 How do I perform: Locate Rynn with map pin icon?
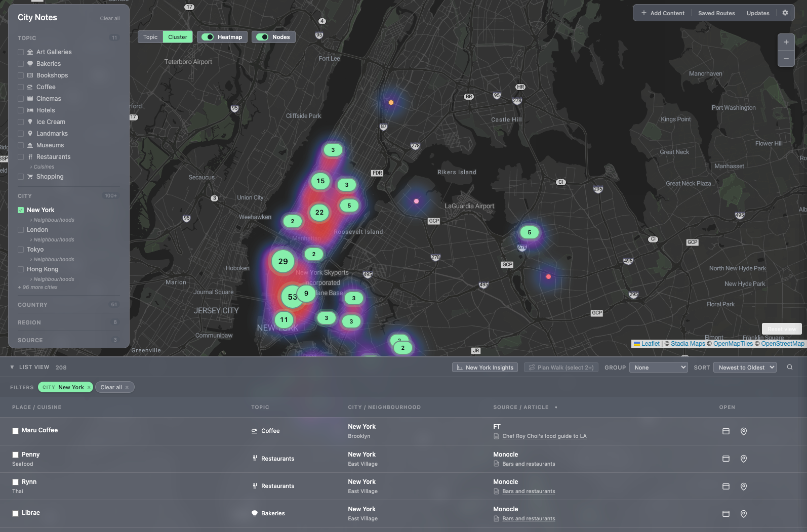[x=744, y=486]
